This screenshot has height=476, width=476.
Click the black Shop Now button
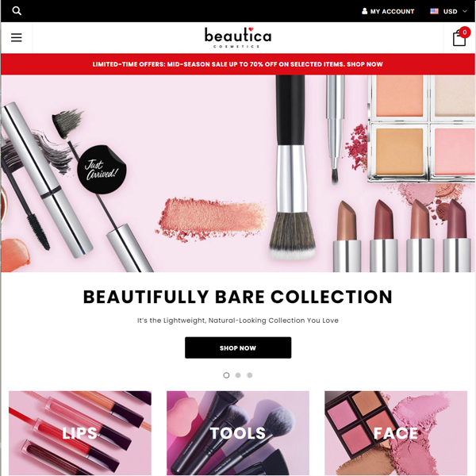click(x=238, y=347)
